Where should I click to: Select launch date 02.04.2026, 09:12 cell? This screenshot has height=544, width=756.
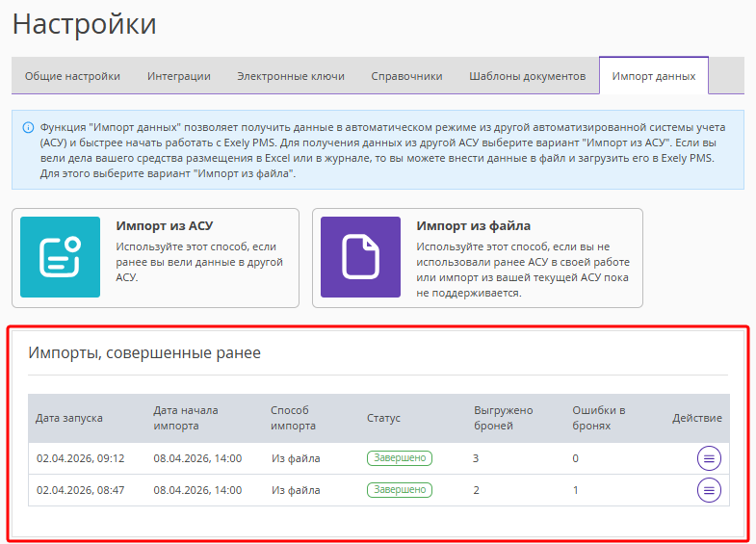[x=81, y=458]
